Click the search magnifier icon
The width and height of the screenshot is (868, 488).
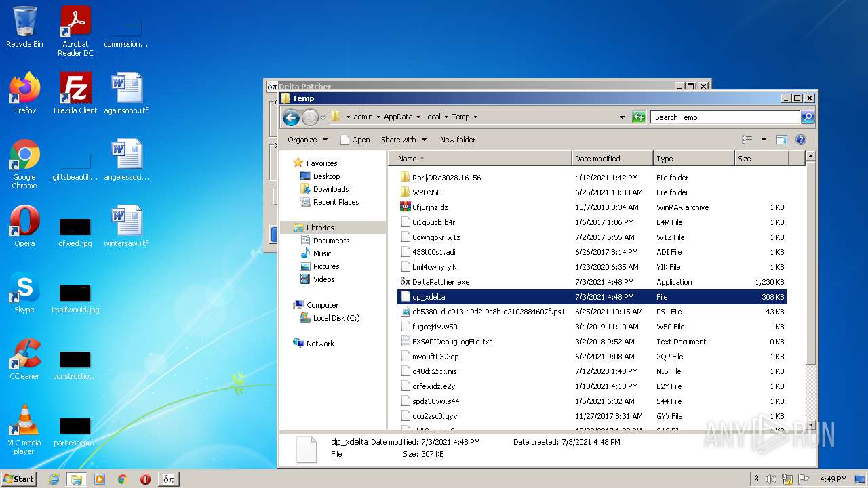(808, 117)
